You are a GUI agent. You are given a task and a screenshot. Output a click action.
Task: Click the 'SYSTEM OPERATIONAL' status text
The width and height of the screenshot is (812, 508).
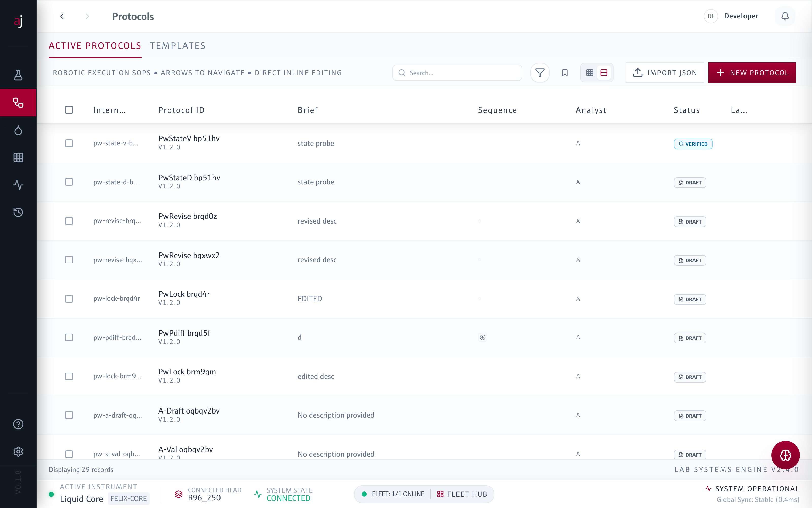(x=757, y=489)
